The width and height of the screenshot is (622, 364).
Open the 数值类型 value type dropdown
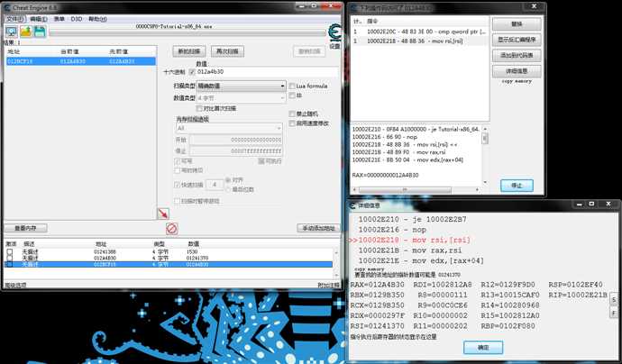(x=242, y=97)
